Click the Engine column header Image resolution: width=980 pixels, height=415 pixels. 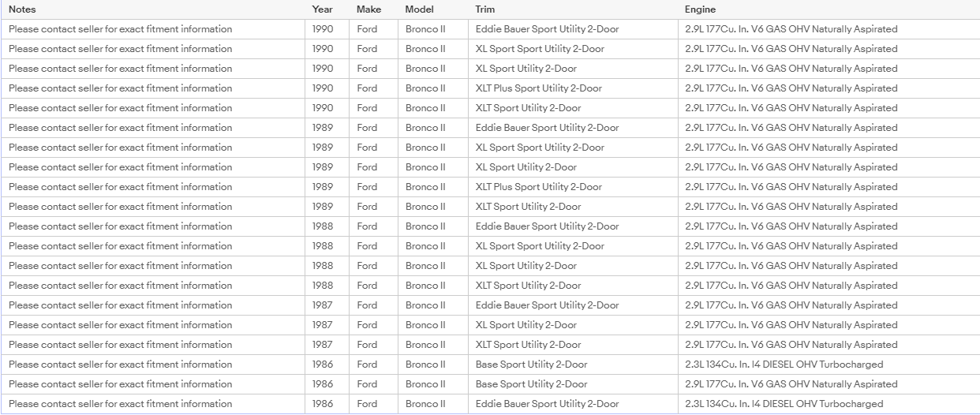(x=701, y=9)
